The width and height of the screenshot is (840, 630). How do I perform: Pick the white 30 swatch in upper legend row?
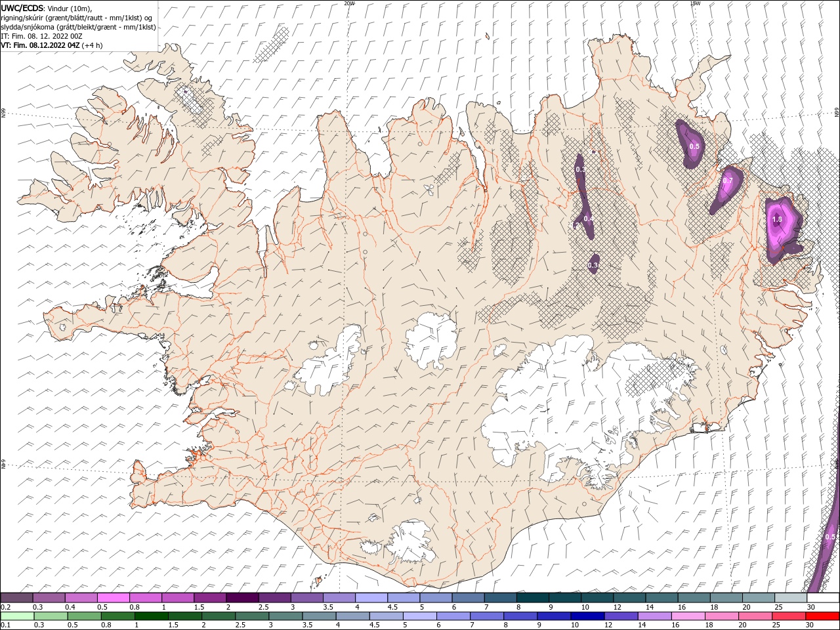pos(822,598)
